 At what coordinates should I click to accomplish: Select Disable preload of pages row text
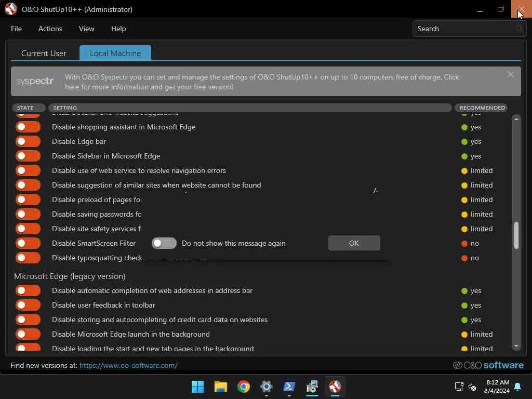(x=97, y=200)
